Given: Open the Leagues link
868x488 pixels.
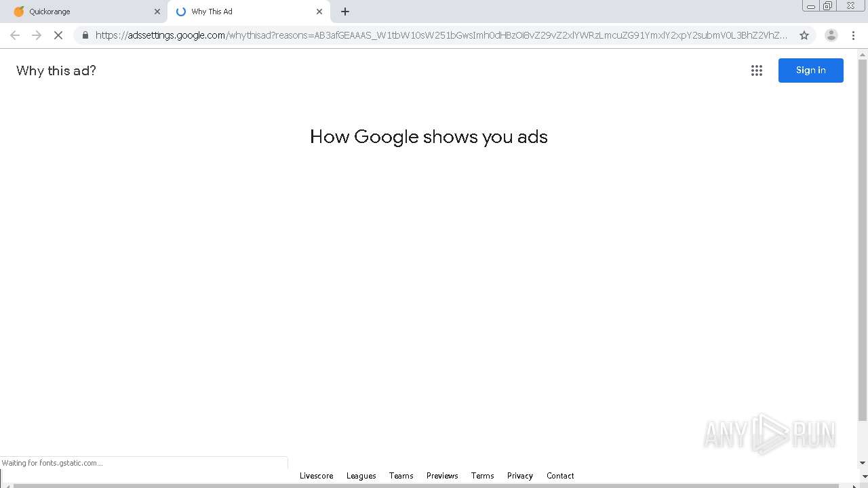Looking at the screenshot, I should [361, 476].
